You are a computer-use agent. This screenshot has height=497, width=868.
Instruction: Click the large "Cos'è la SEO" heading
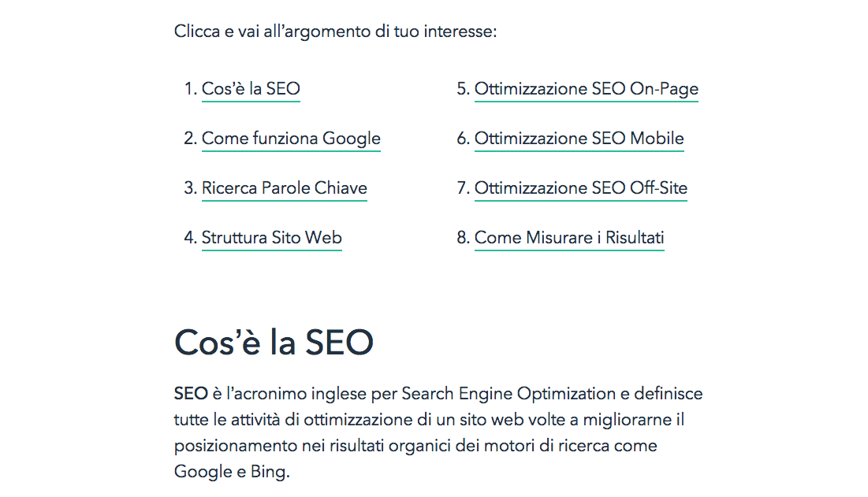click(x=273, y=343)
